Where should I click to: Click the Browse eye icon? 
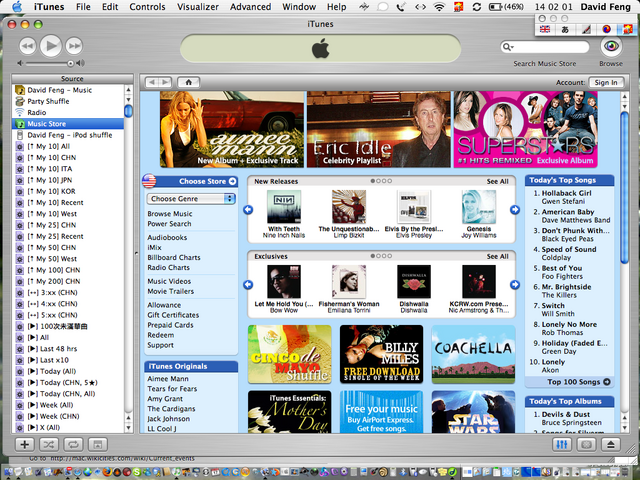click(x=611, y=46)
